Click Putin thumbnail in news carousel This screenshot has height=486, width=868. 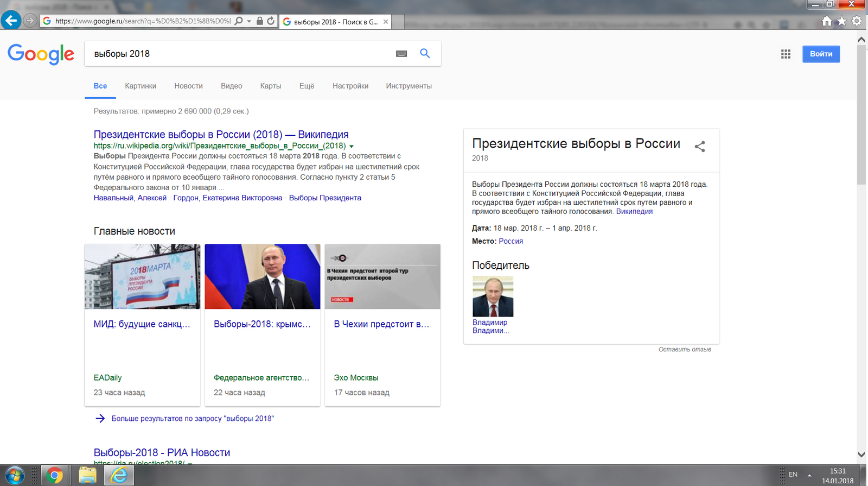(x=263, y=276)
